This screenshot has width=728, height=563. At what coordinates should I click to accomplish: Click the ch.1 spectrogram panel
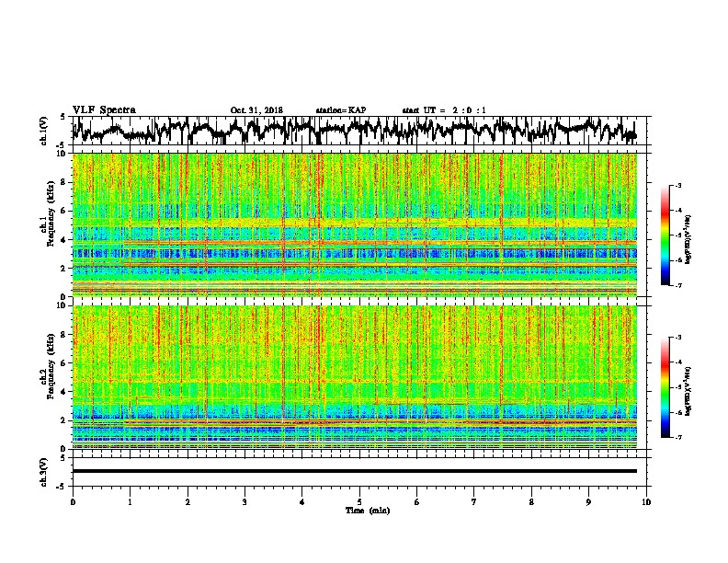point(355,224)
